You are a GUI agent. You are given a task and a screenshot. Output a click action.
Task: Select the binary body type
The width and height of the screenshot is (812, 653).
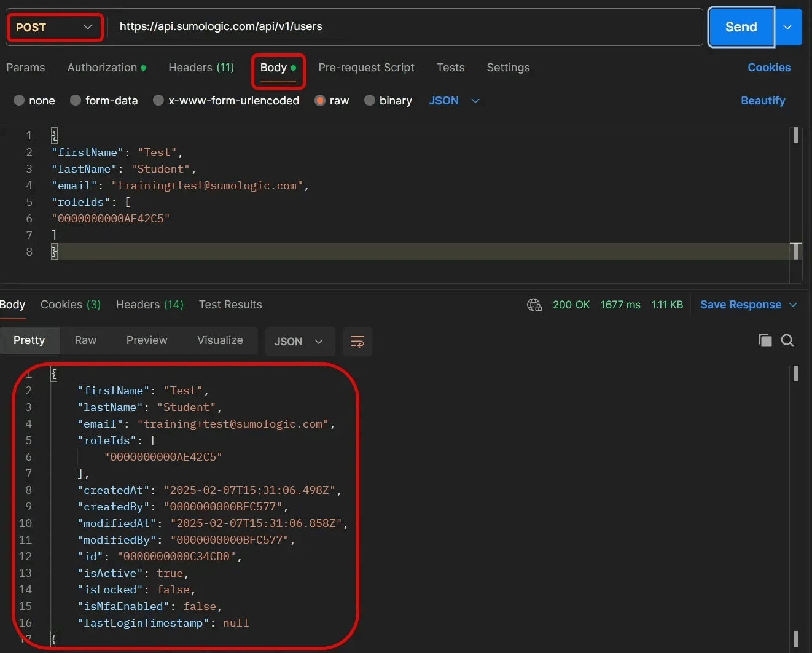(x=388, y=100)
